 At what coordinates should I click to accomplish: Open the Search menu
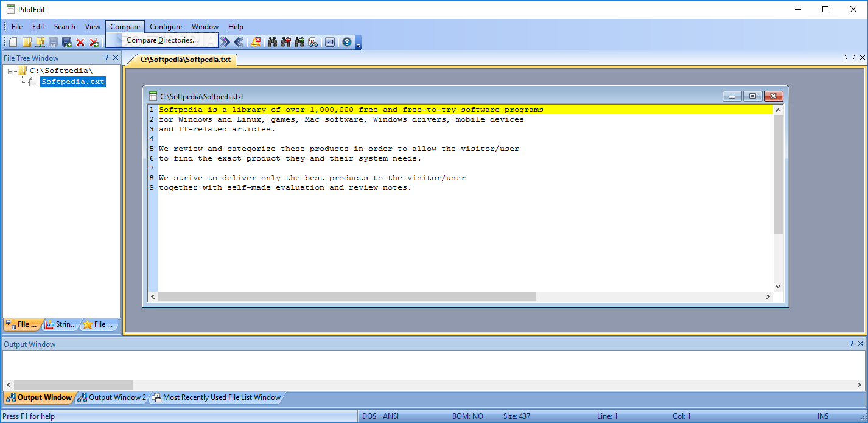[65, 27]
